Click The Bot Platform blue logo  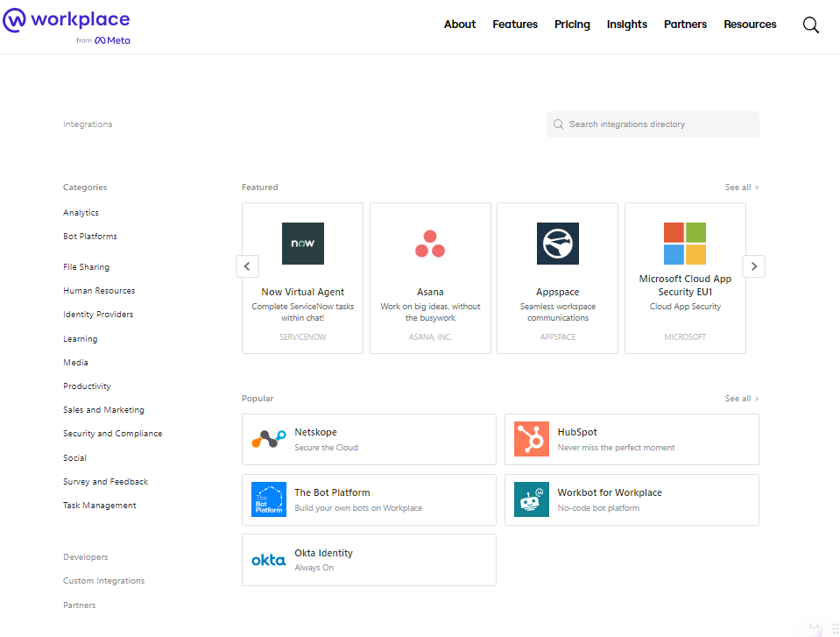(268, 499)
